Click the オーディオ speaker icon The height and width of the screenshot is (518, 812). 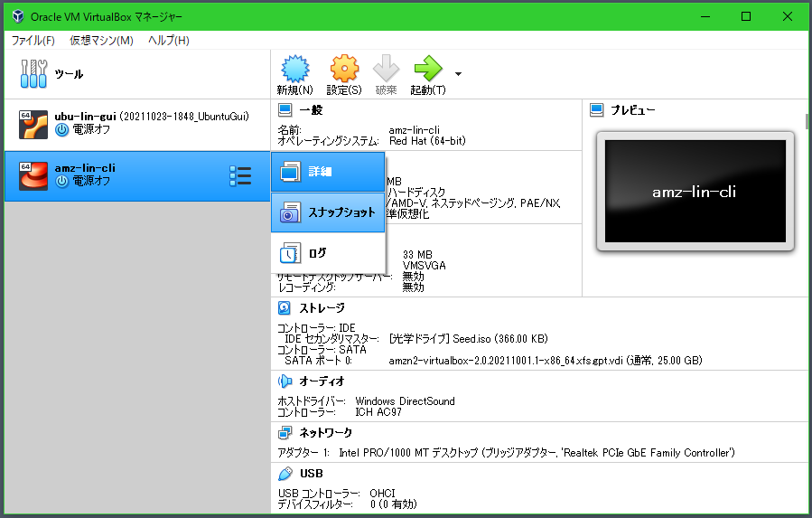point(285,381)
